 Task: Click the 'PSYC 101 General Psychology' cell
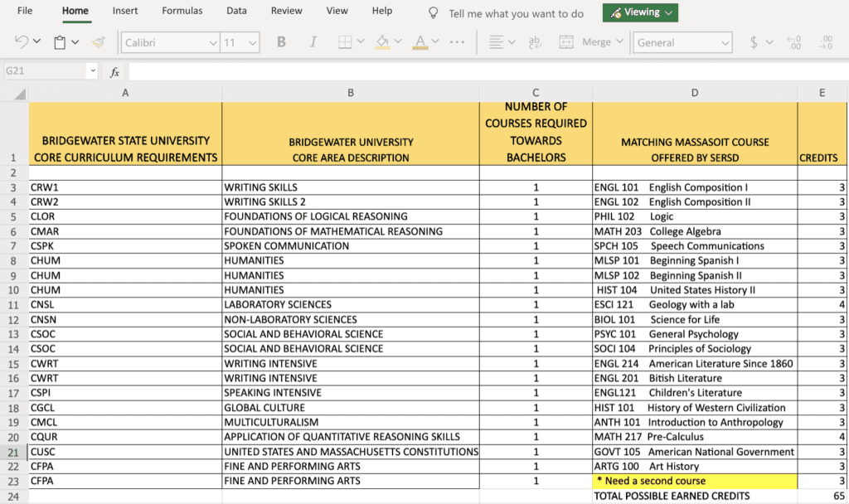pos(695,334)
